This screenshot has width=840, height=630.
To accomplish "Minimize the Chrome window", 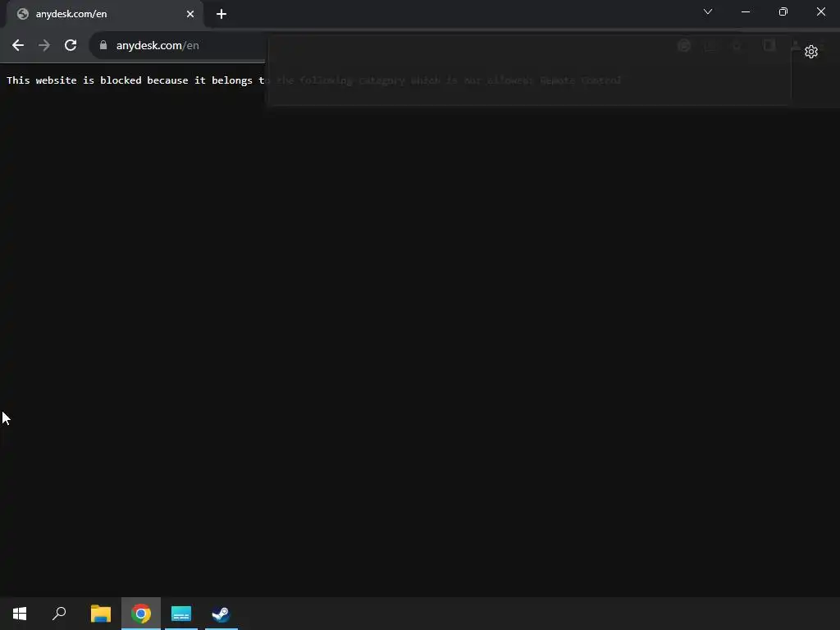I will pos(745,11).
